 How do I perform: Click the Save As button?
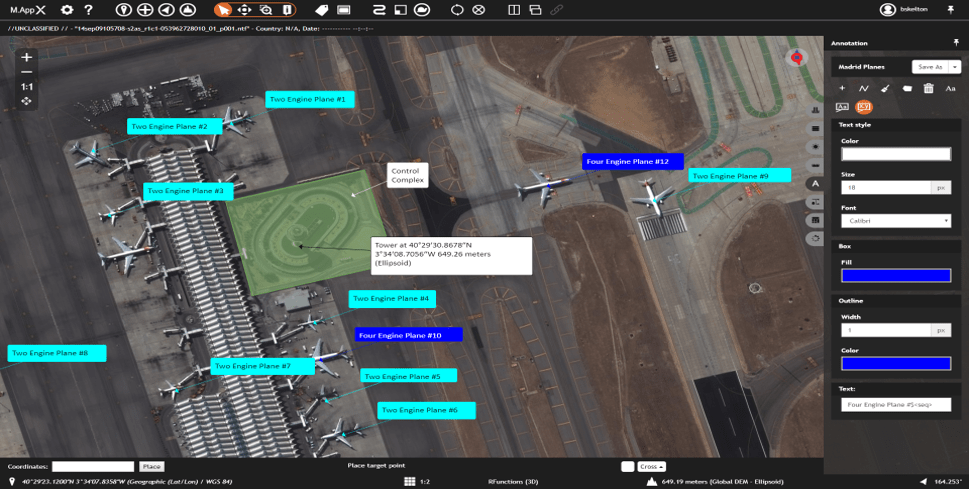930,66
